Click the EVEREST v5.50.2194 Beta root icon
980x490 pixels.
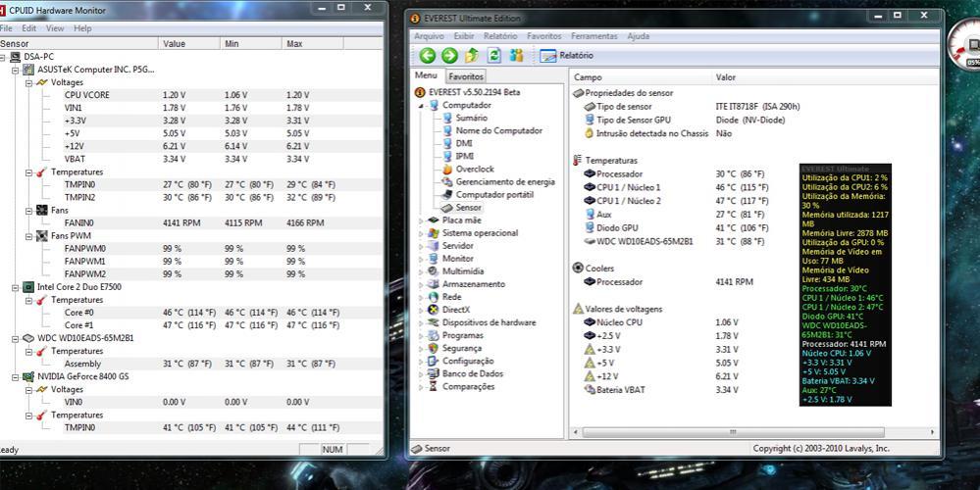pos(420,92)
